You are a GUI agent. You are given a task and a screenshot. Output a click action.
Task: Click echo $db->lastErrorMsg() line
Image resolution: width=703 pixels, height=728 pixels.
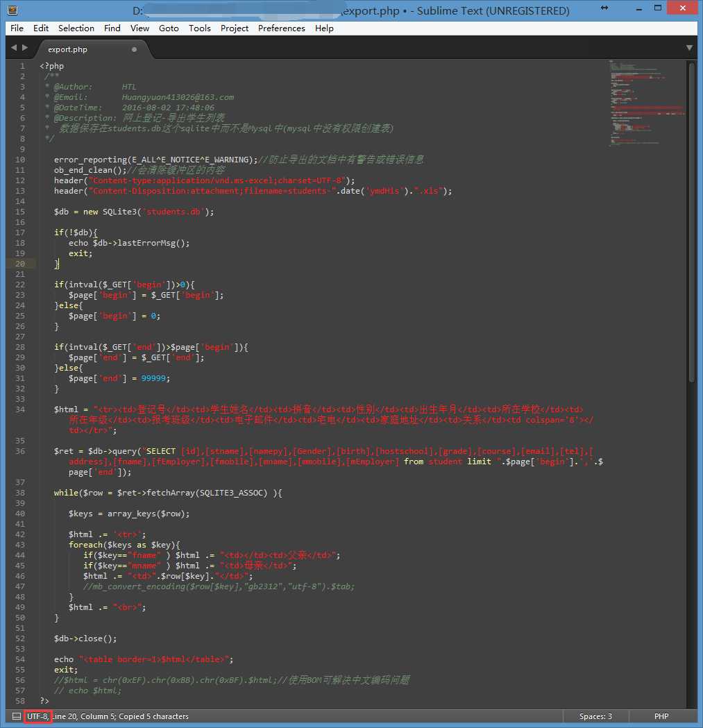pos(129,243)
